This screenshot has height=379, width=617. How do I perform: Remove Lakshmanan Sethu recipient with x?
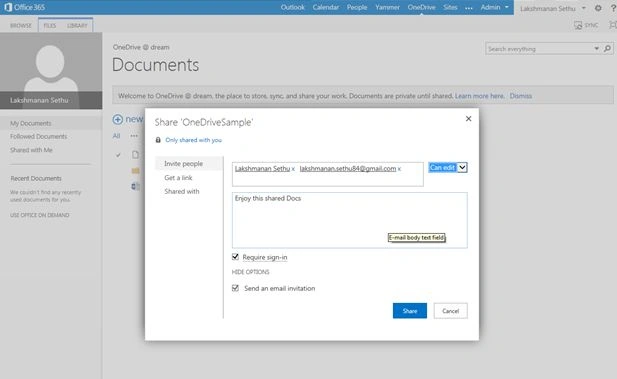coord(293,169)
